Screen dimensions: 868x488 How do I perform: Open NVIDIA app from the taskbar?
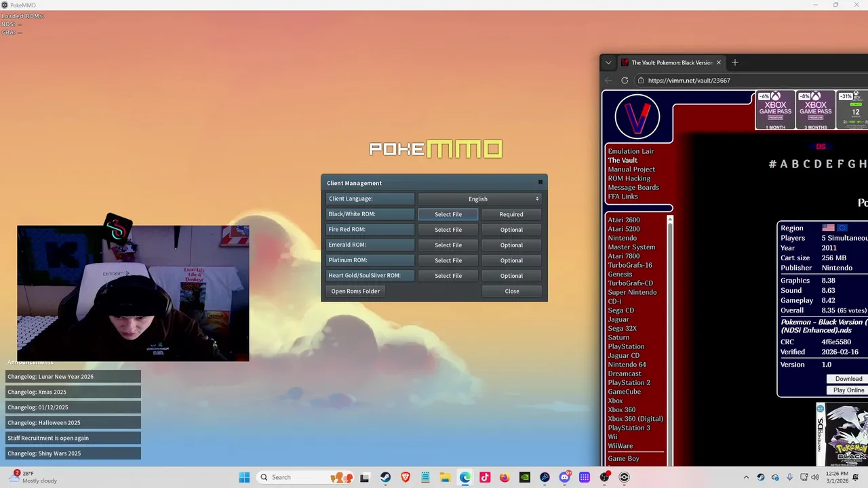524,477
